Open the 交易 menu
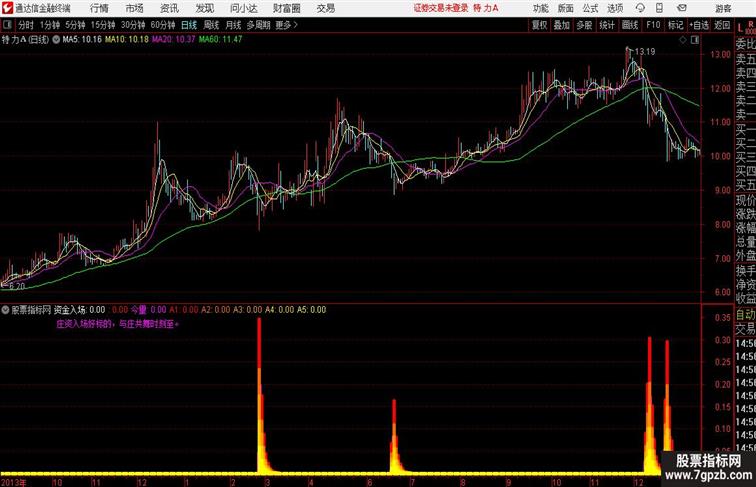The width and height of the screenshot is (756, 487). point(325,8)
